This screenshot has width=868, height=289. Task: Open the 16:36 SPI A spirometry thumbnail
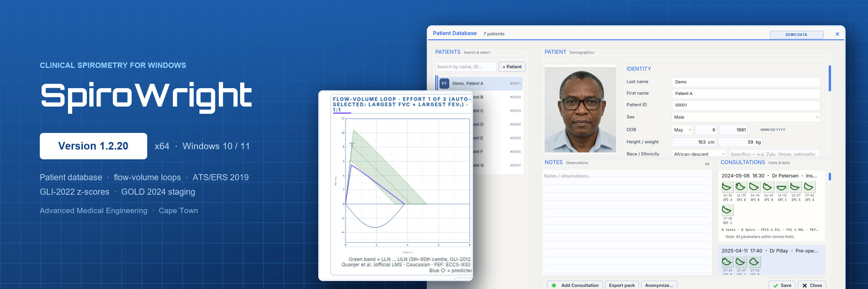pos(727,187)
